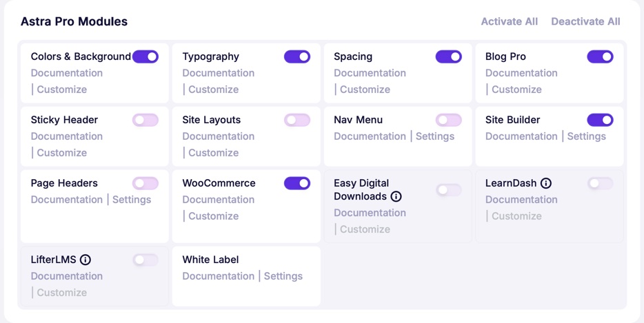
Task: Click the White Label module title
Action: point(210,260)
